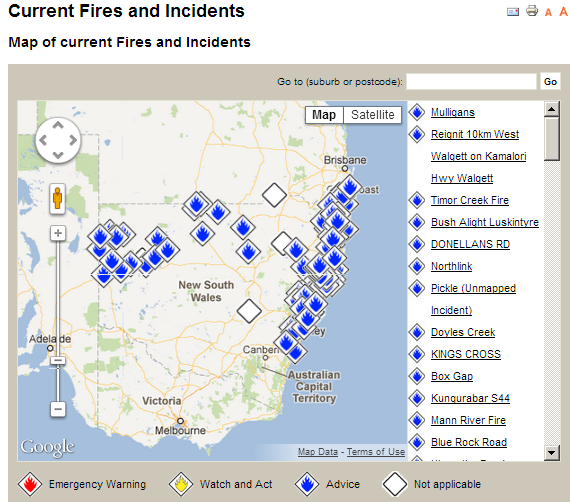Switch to the Satellite view tab

tap(373, 115)
